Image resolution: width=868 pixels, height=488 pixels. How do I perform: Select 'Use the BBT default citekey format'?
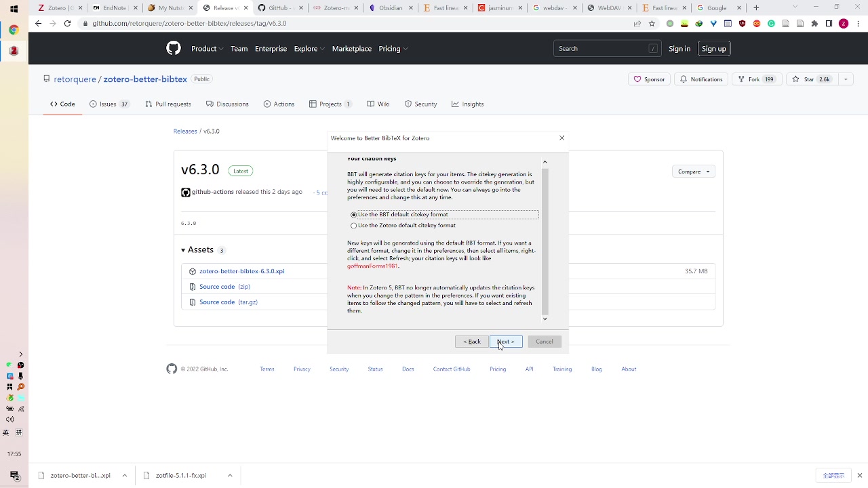pyautogui.click(x=353, y=215)
